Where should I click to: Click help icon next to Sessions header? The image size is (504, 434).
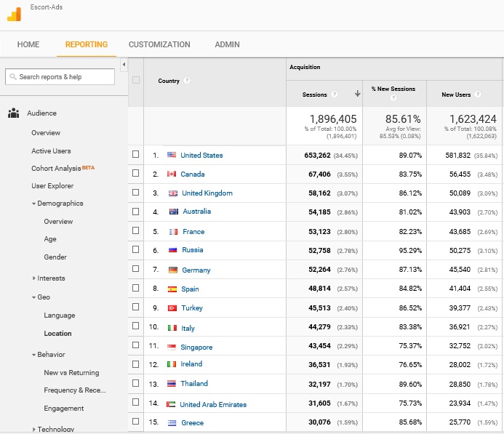point(335,94)
